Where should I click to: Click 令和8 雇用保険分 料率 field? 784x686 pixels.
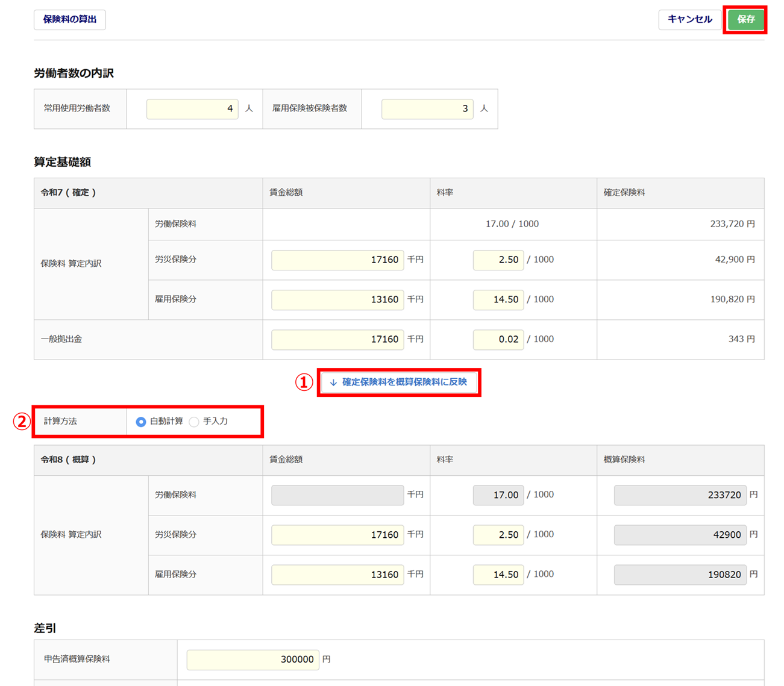[498, 574]
